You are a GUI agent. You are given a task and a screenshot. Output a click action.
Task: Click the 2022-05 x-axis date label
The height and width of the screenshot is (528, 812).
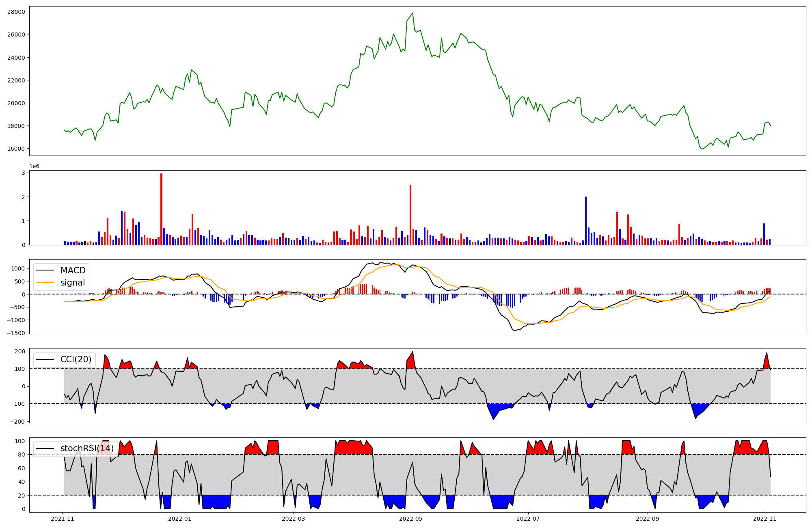pos(411,519)
